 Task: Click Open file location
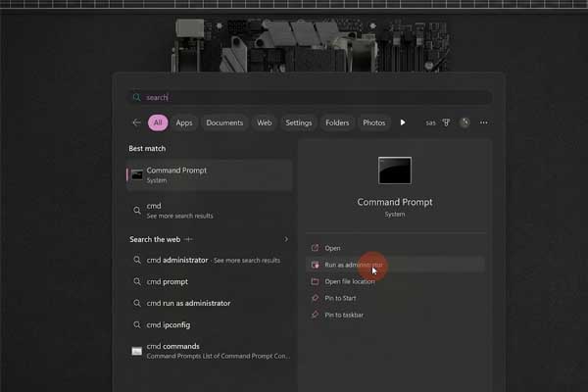coord(395,281)
